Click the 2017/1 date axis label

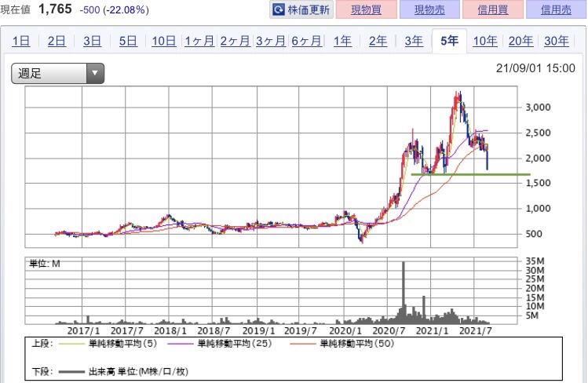point(84,331)
